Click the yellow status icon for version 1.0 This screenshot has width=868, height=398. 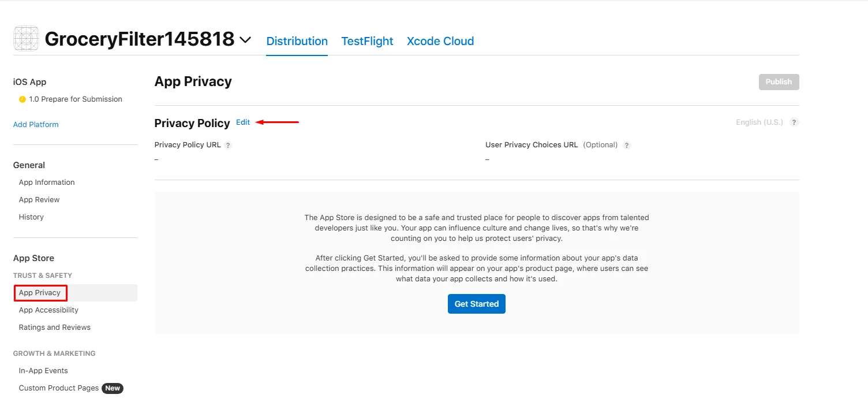tap(23, 99)
